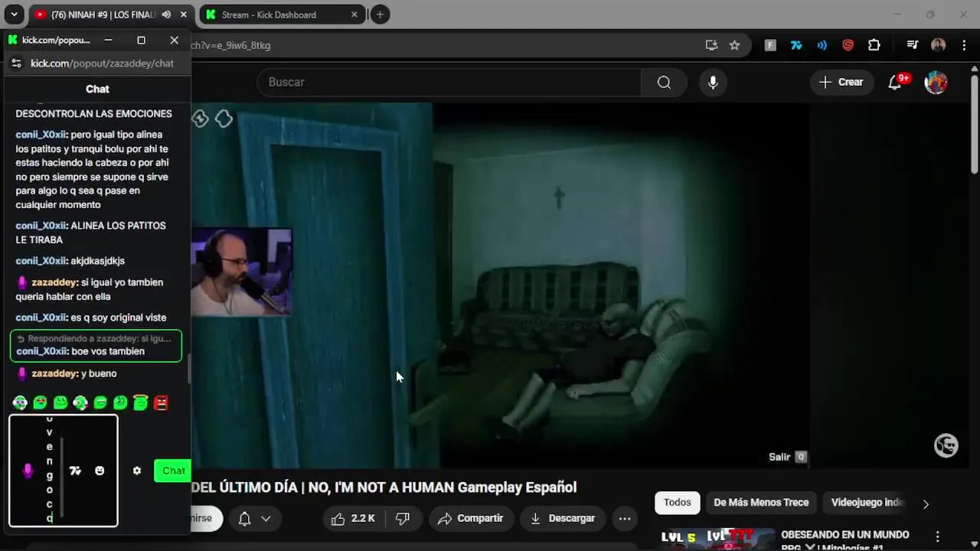980x551 pixels.
Task: Open the Chrome extensions puzzle menu
Action: (x=874, y=45)
